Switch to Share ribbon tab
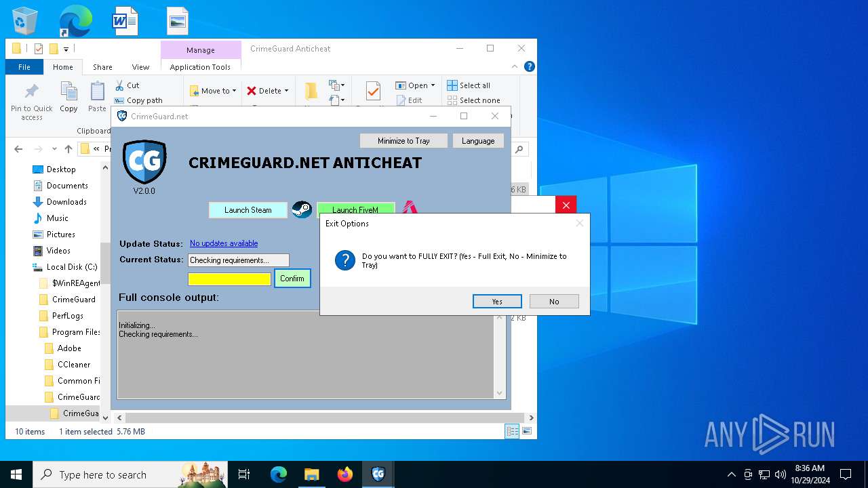 click(102, 67)
